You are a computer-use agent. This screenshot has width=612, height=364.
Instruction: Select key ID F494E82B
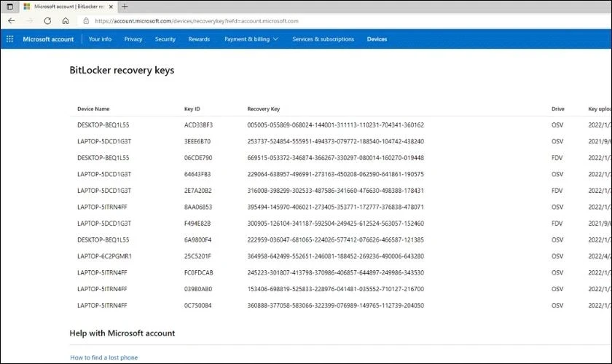coord(197,223)
